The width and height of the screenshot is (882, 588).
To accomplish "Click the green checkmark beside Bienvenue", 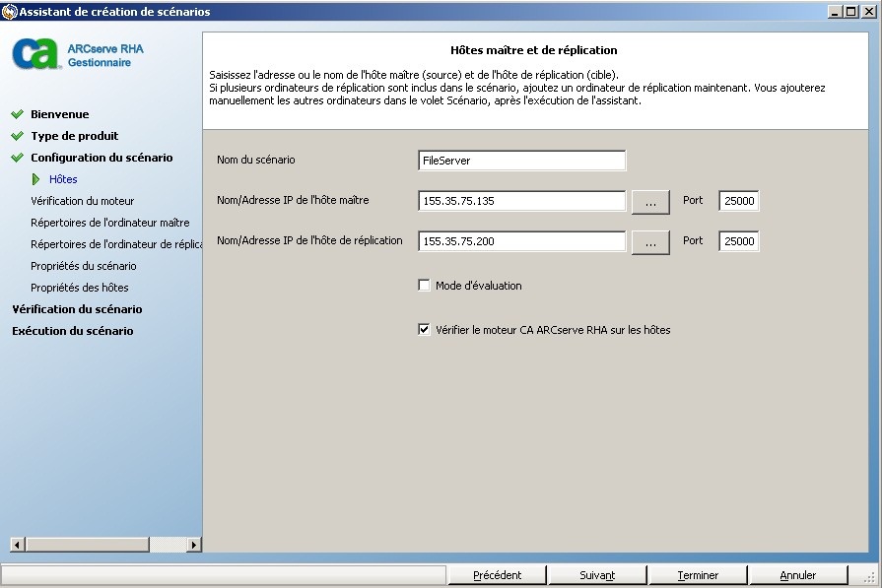I will pos(18,113).
